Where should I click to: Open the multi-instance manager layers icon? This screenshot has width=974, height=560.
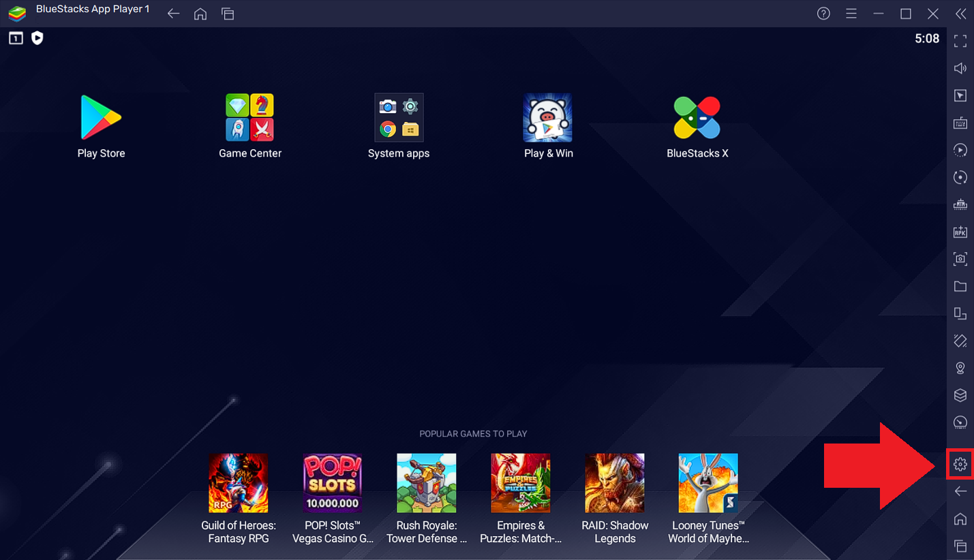click(x=960, y=395)
